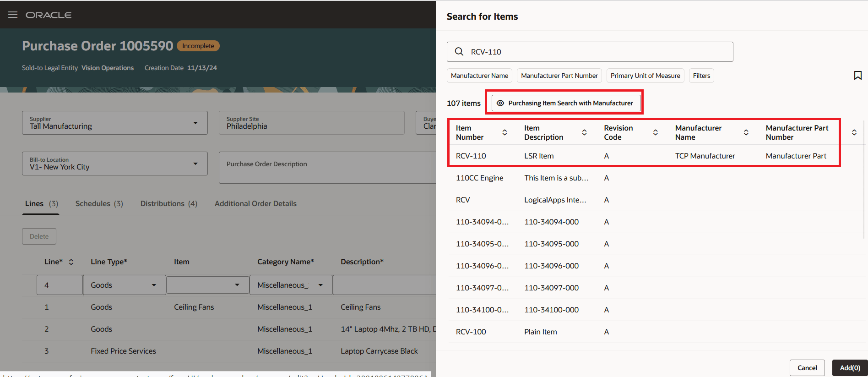Screen dimensions: 868x377
Task: Click the Delete button above order lines
Action: coord(39,236)
